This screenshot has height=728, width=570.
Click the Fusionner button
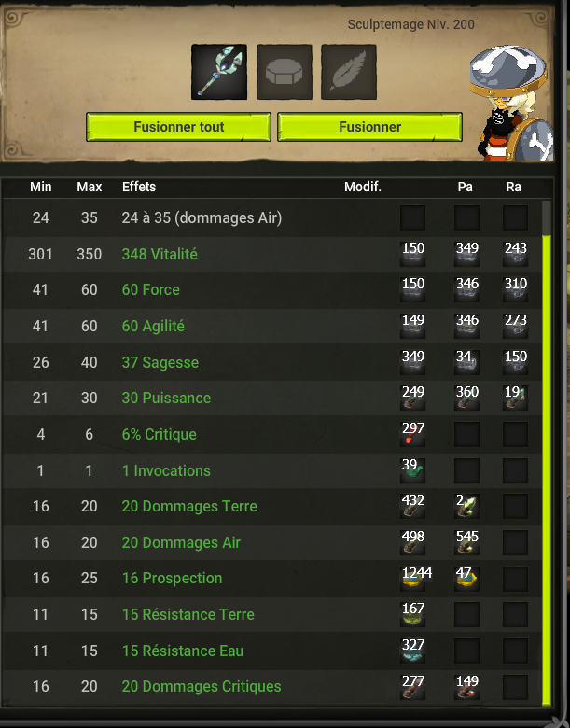click(x=370, y=127)
